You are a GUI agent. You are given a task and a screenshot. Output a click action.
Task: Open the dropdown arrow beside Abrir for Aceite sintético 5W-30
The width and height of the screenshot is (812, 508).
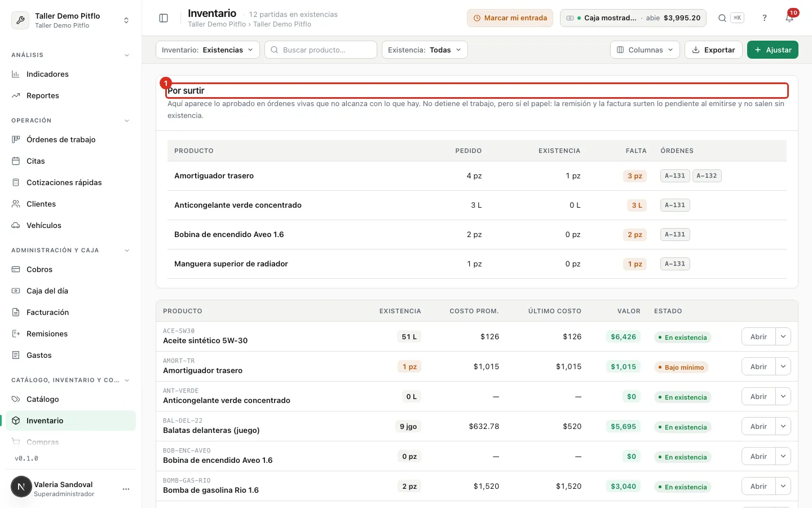pos(783,336)
